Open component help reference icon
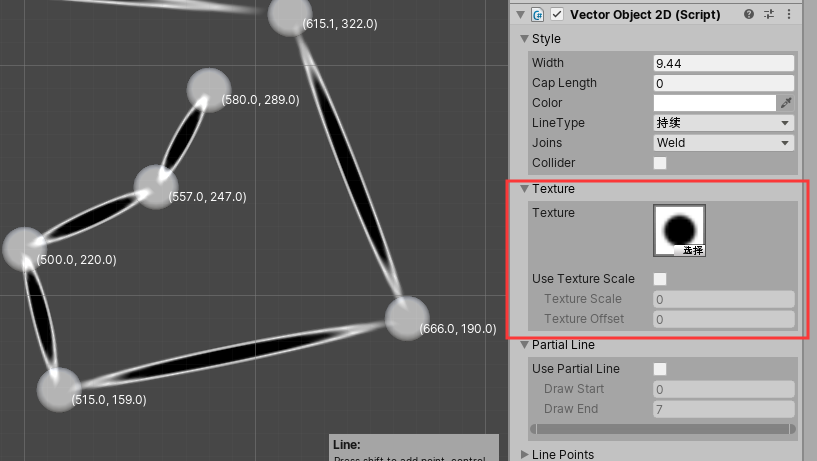 coord(749,15)
